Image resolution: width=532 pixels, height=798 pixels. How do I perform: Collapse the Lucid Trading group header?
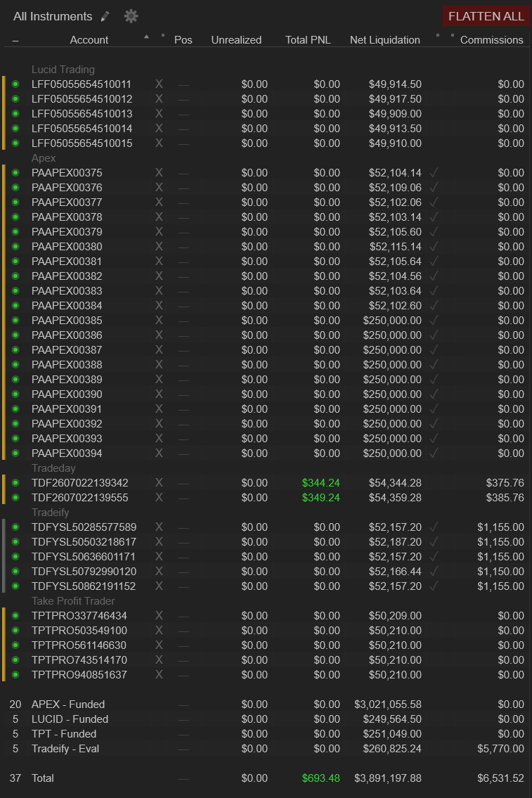coord(63,69)
